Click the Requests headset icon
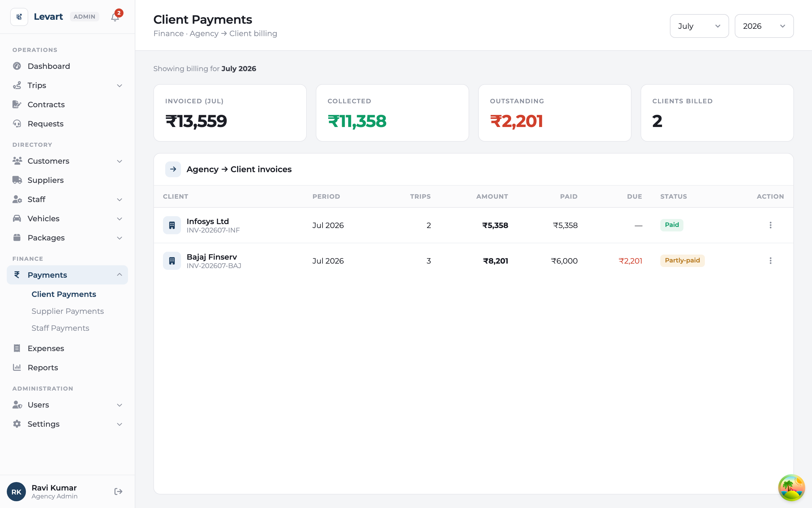Viewport: 812px width, 508px height. (x=17, y=124)
